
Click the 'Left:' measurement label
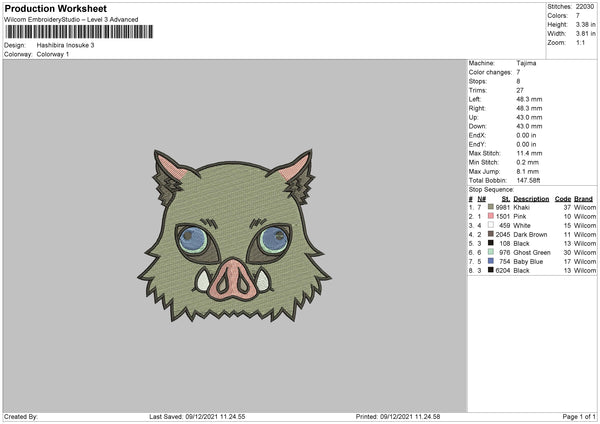[474, 99]
